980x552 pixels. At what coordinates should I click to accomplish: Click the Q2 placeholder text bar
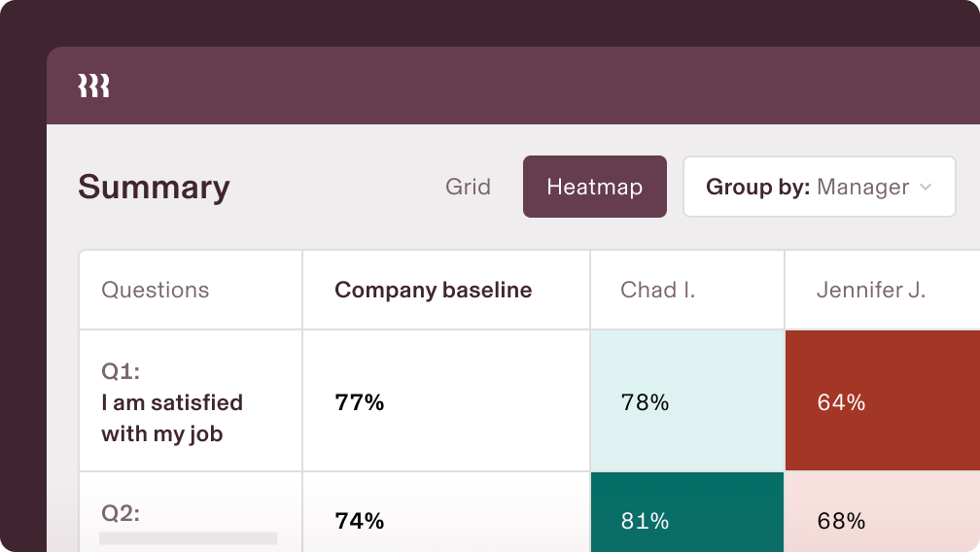click(x=188, y=537)
